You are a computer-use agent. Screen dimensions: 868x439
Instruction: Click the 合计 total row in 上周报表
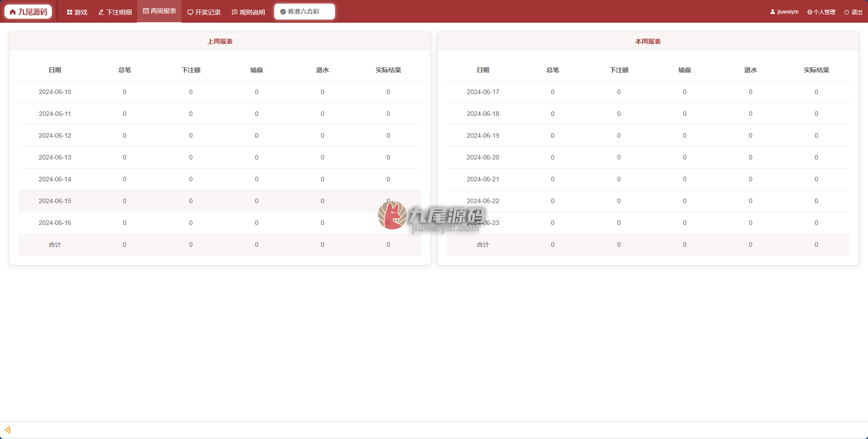220,244
